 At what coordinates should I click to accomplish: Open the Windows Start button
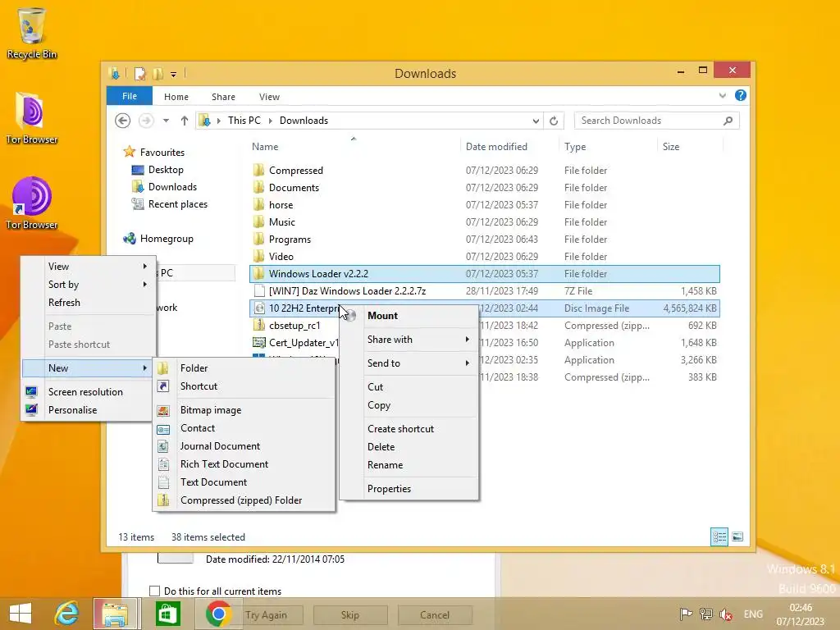(21, 614)
